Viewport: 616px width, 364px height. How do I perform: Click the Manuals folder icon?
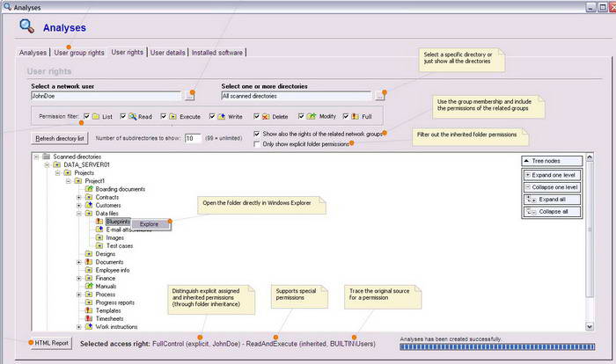coord(89,287)
